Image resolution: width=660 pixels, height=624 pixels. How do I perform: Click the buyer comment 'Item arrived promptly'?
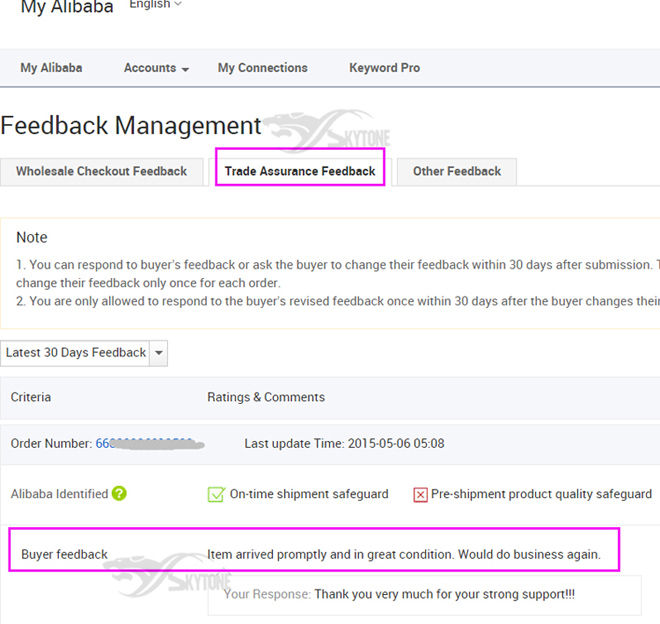point(404,555)
